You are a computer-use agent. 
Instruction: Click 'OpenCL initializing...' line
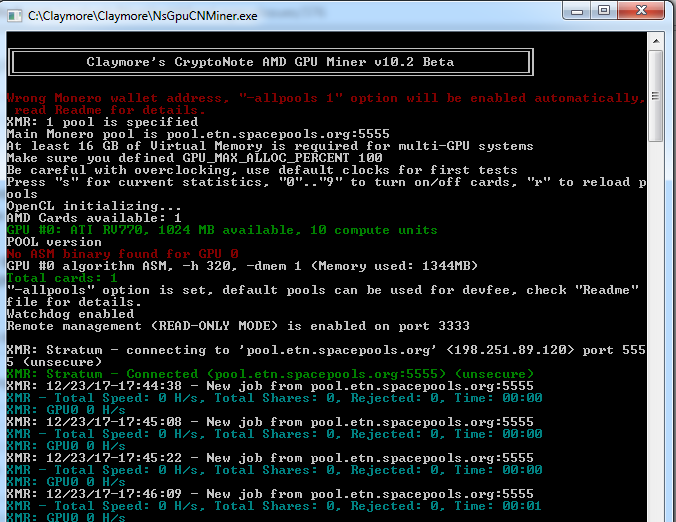(x=94, y=206)
